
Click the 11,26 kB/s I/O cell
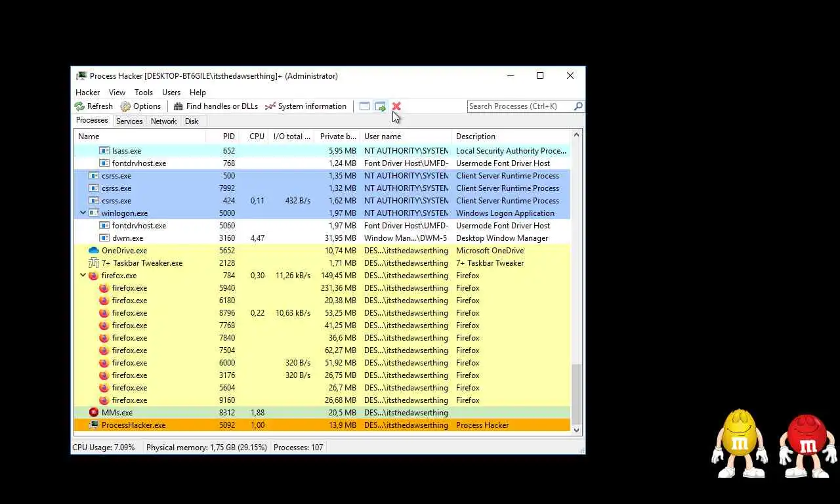pyautogui.click(x=293, y=276)
